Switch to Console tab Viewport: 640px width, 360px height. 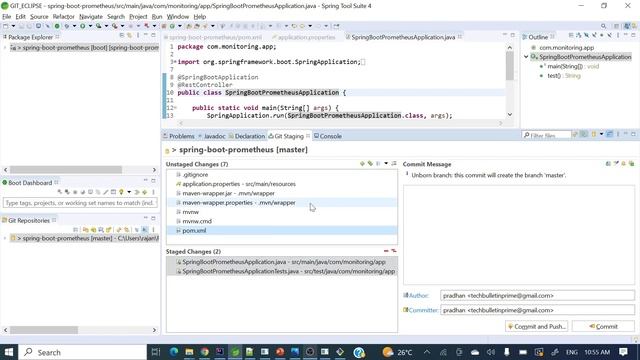(x=328, y=136)
